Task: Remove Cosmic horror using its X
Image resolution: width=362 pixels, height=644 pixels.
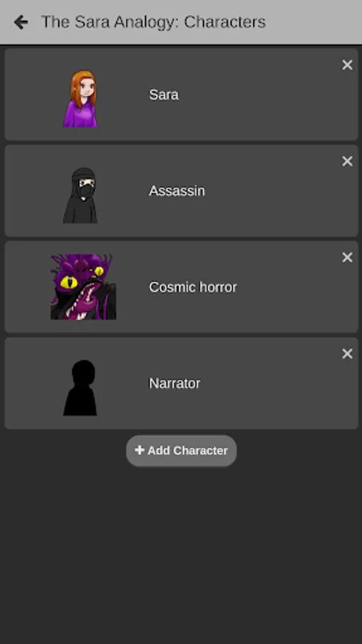Action: [347, 258]
